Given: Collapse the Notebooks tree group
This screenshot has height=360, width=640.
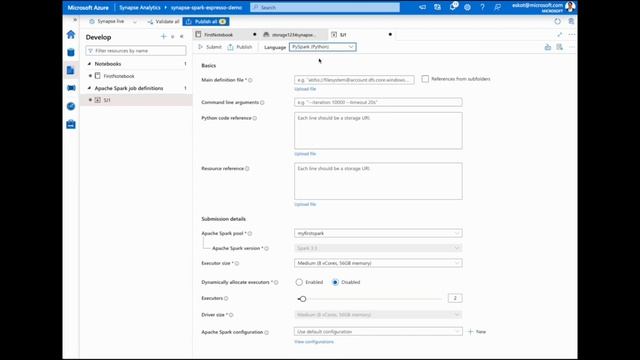Looking at the screenshot, I should 89,64.
